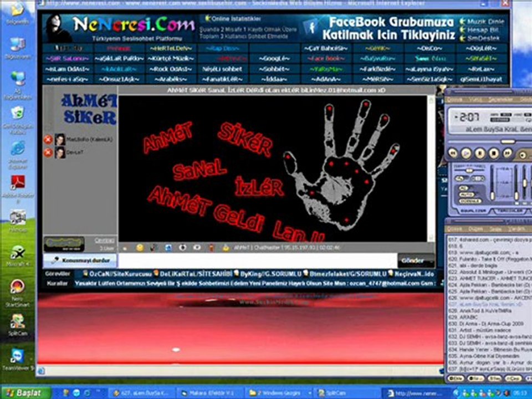The height and width of the screenshot is (399, 532).
Task: Click the red figure icon in chat toolbar
Action: (x=211, y=248)
